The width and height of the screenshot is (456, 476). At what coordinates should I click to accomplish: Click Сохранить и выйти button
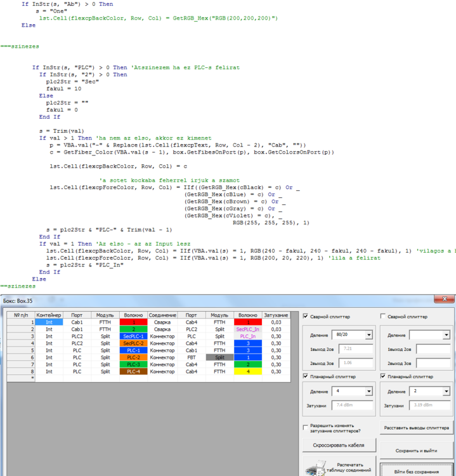click(415, 451)
